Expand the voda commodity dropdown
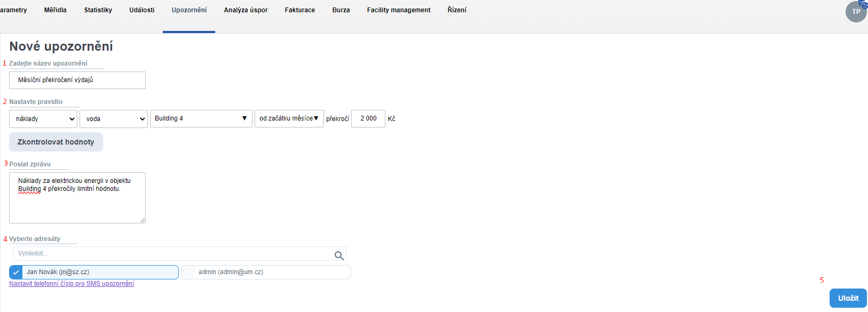This screenshot has width=868, height=312. tap(114, 119)
